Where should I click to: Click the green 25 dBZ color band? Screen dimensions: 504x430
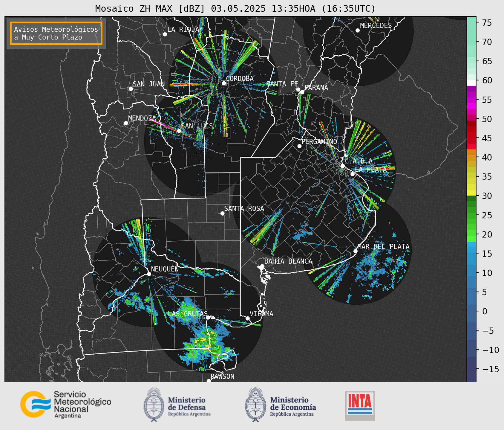click(x=471, y=215)
